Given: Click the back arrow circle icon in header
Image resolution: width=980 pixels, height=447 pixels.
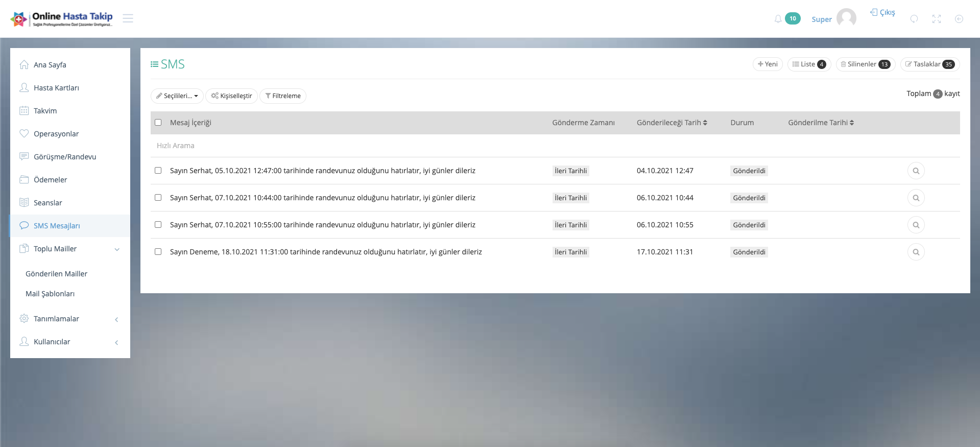Looking at the screenshot, I should (959, 19).
